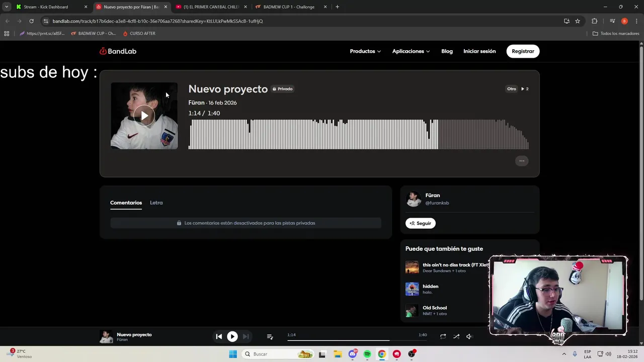Switch to the Letra tab
The height and width of the screenshot is (362, 644).
156,203
